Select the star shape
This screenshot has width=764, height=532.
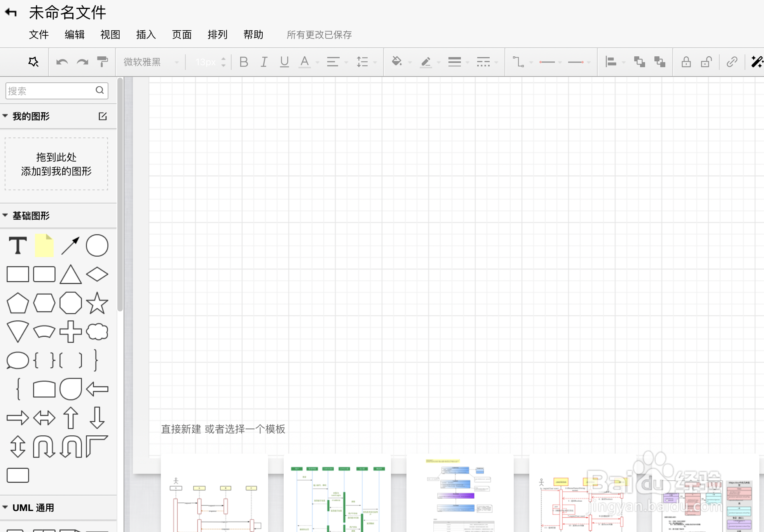pos(97,303)
